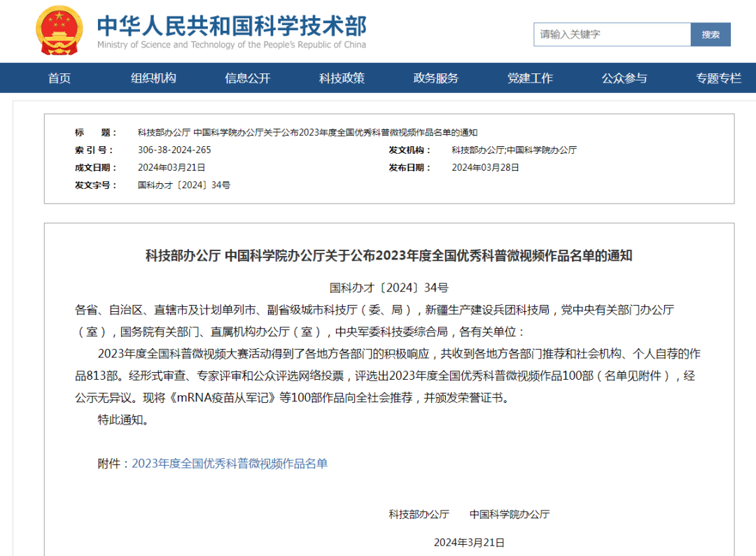The height and width of the screenshot is (556, 756).
Task: Click the 发文机构 value 科技部办公厅;中国科学院办公厅
Action: coord(514,150)
